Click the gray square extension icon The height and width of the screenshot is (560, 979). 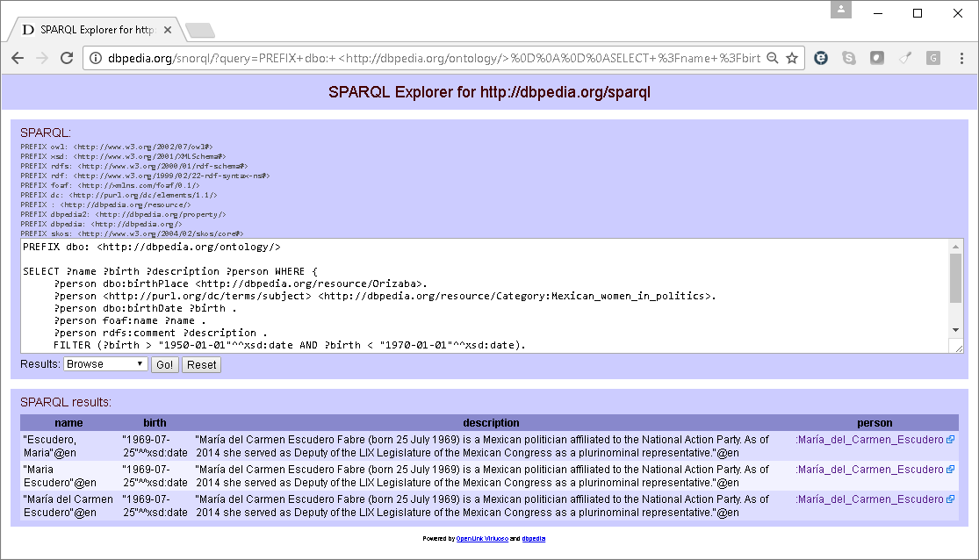(x=877, y=58)
